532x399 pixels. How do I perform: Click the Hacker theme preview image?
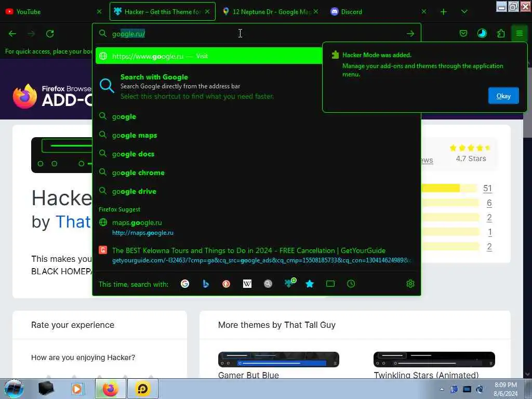click(62, 155)
